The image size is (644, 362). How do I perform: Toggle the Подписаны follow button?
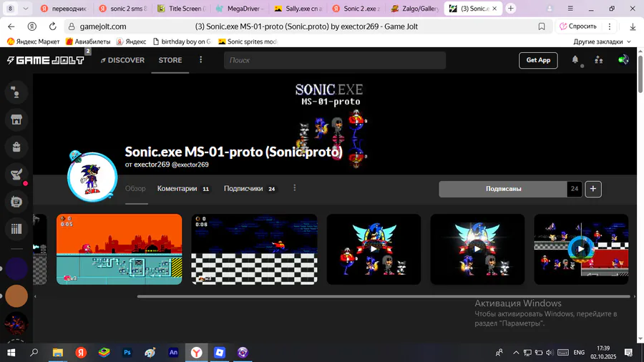[x=503, y=189]
